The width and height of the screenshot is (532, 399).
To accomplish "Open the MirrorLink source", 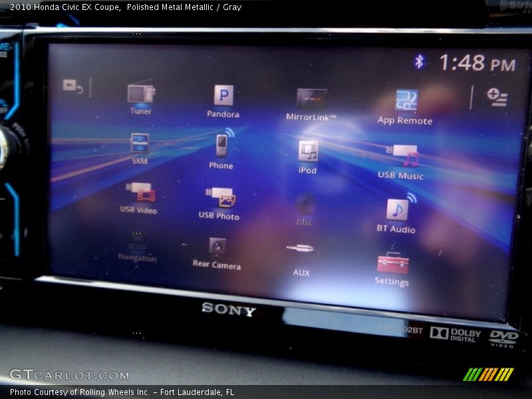I will (x=311, y=105).
